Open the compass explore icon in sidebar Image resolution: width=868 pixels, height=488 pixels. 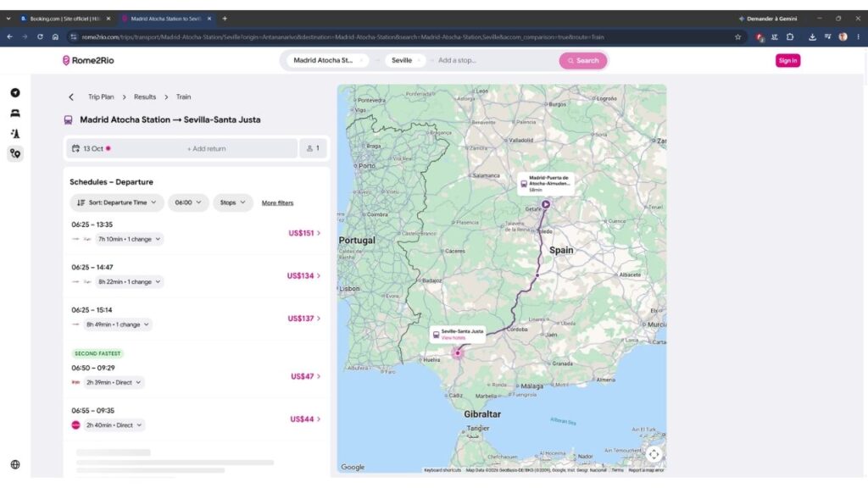tap(15, 93)
